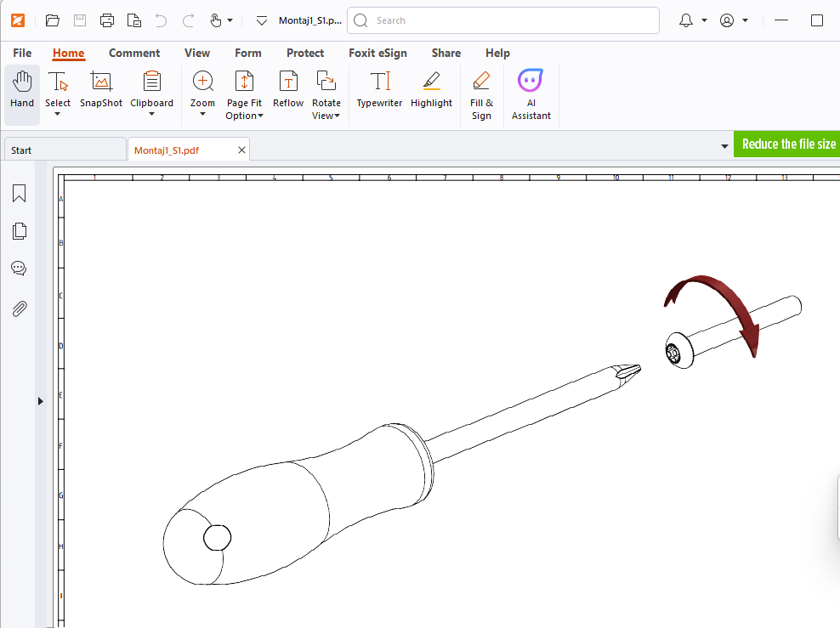Click the Zoom magnifier tool
This screenshot has height=628, width=840.
[202, 83]
